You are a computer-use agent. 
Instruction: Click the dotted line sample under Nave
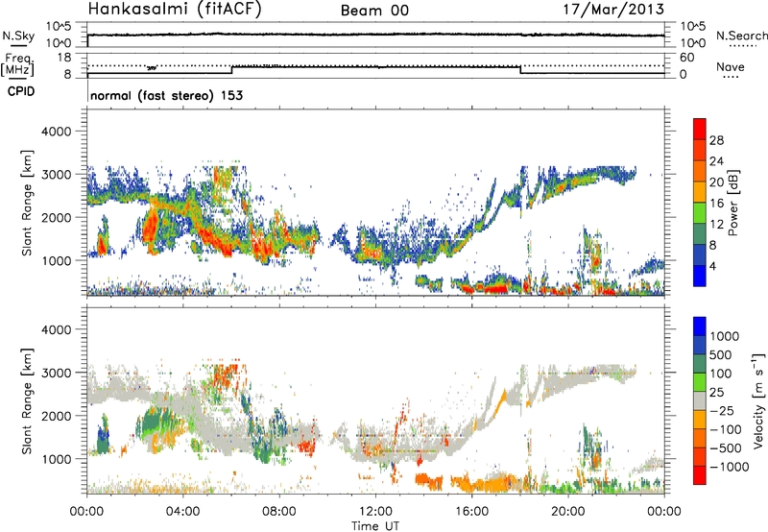(x=732, y=78)
